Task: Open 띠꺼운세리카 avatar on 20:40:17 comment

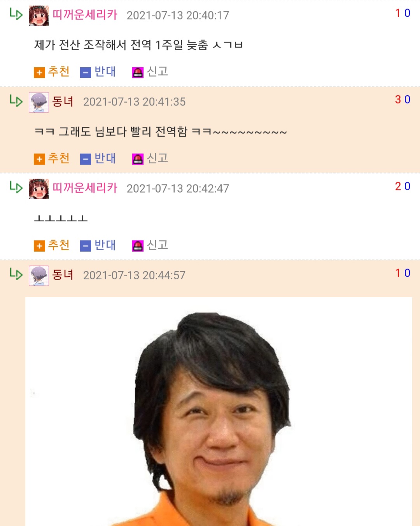Action: [39, 16]
